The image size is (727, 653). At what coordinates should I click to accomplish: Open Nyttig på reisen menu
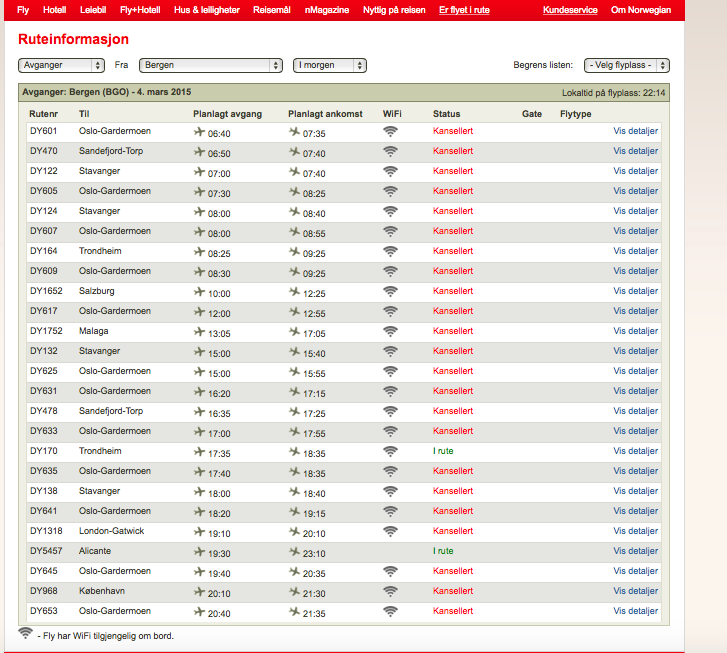tap(394, 10)
